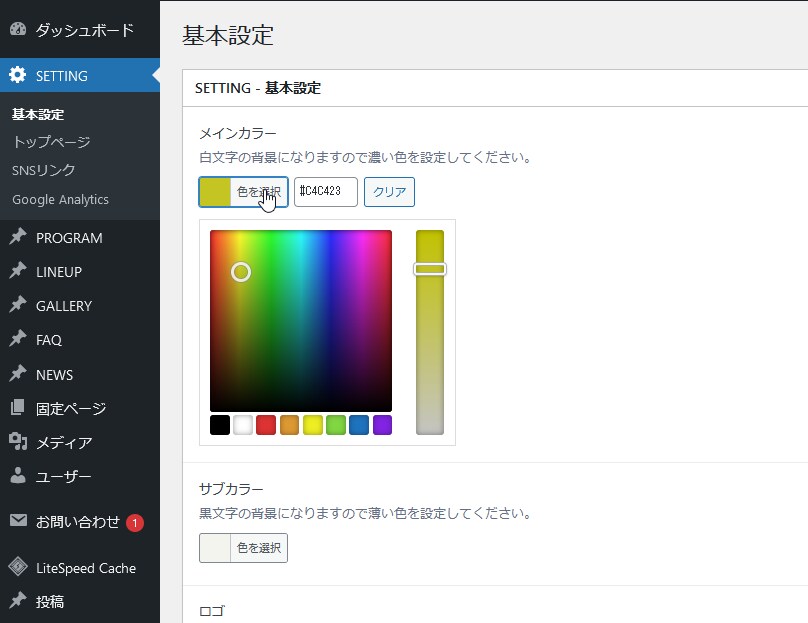
Task: Click the メディア media icon
Action: point(18,441)
